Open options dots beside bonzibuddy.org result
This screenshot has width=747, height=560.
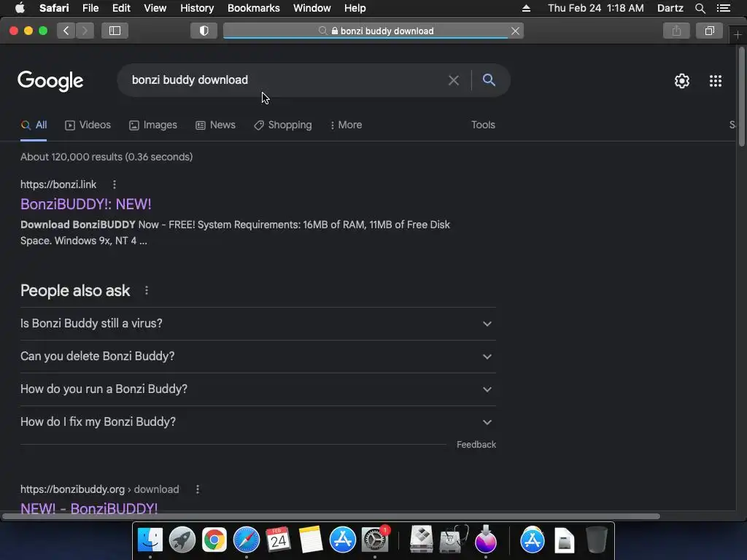click(198, 489)
